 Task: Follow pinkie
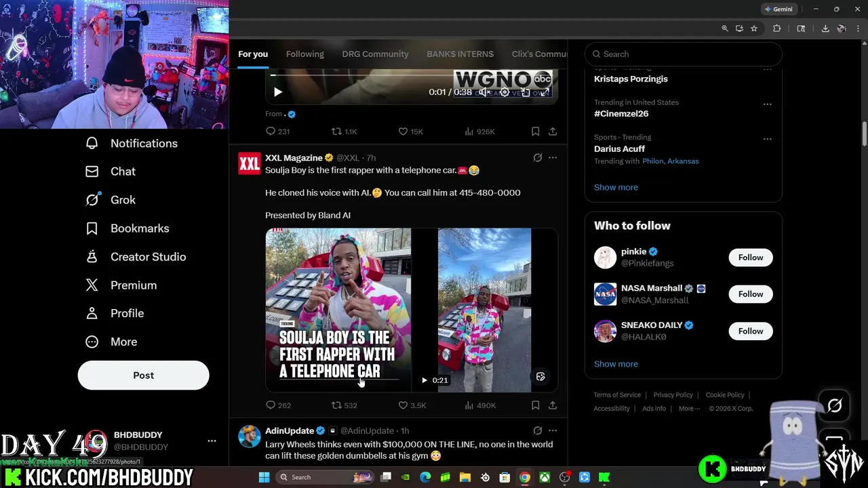751,258
